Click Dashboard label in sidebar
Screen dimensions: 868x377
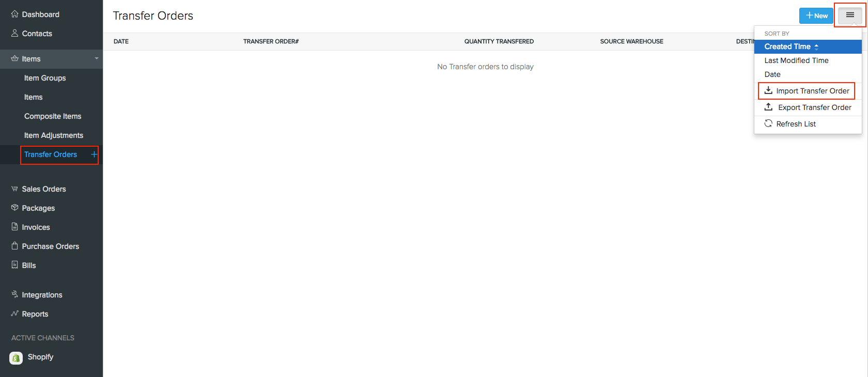pos(40,14)
